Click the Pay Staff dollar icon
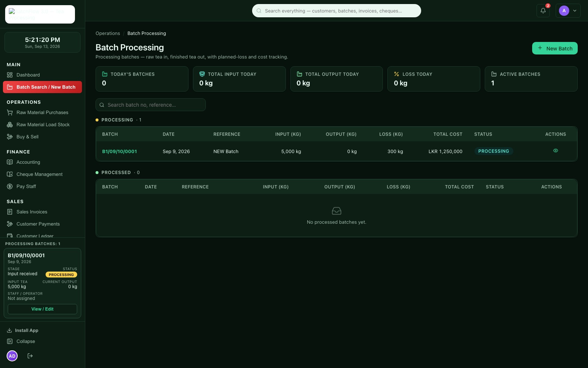 (10, 187)
